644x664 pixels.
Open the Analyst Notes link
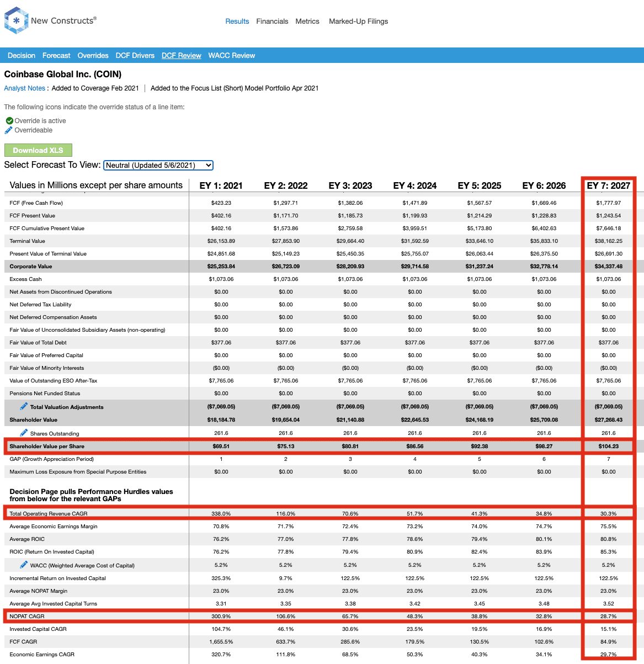pos(25,88)
